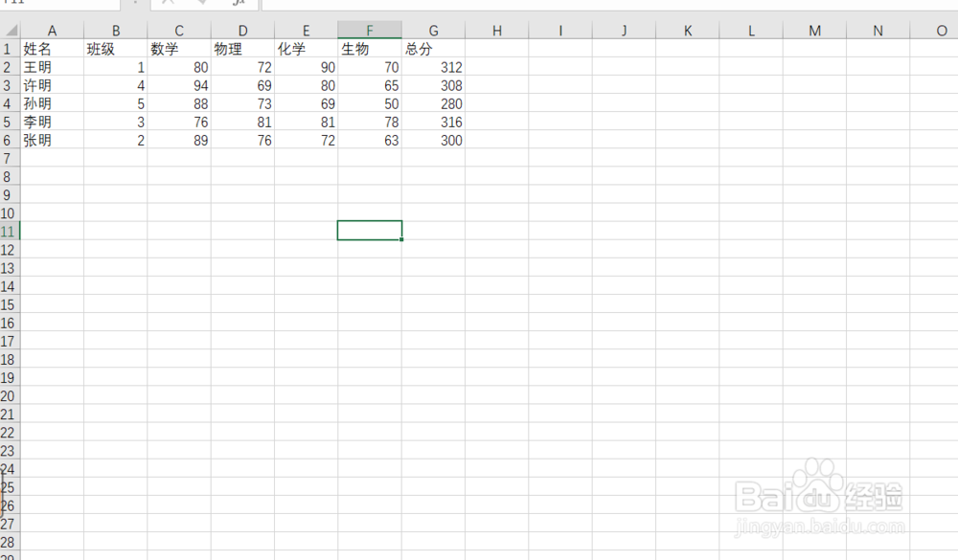Click 许明's 数学 score 94
Viewport: 958px width, 560px height.
click(x=179, y=85)
